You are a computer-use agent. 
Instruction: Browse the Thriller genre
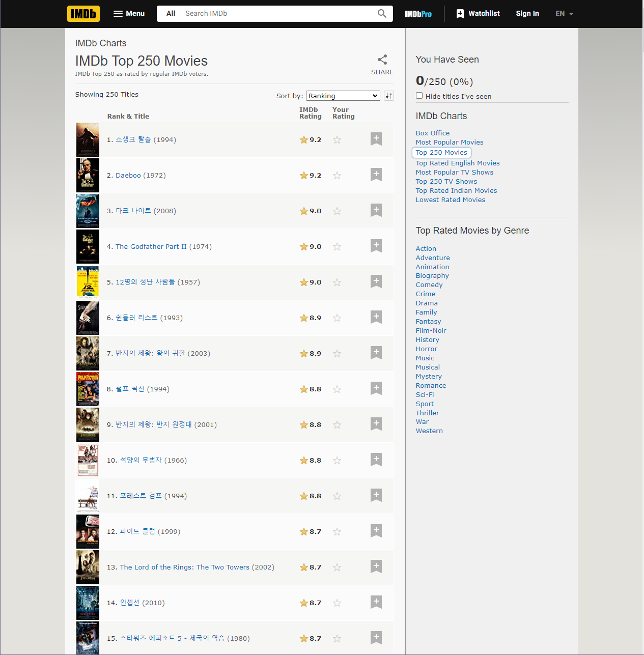point(428,413)
